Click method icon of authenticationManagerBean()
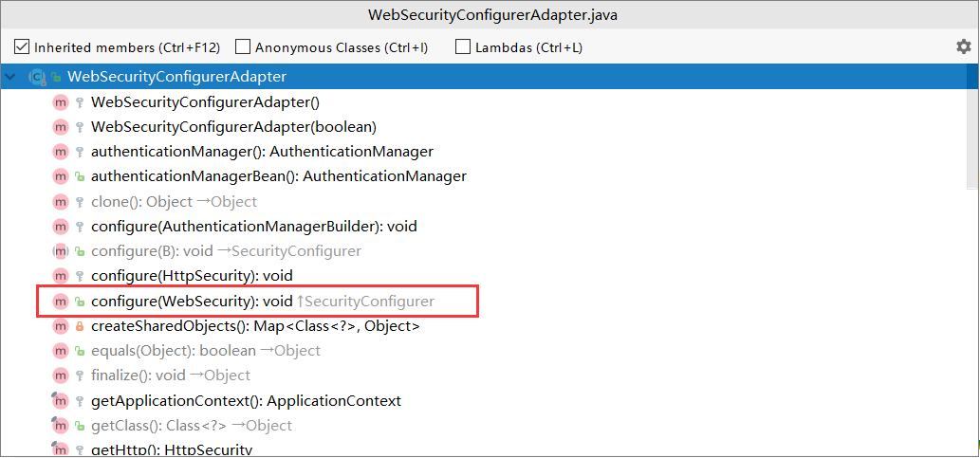980x458 pixels. point(61,176)
